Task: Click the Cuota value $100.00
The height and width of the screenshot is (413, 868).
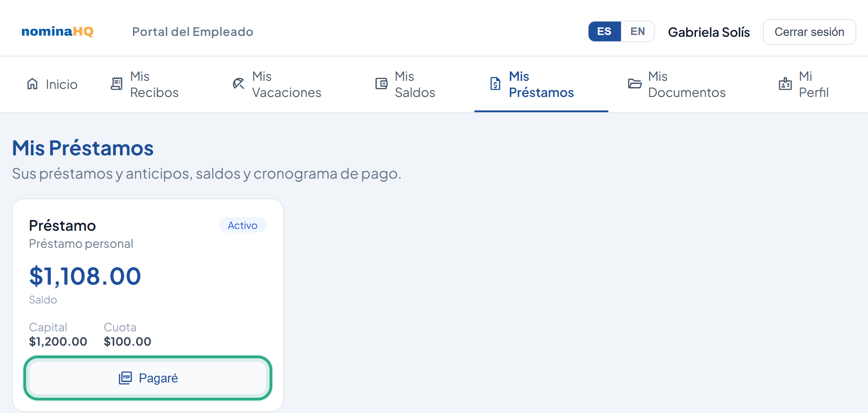Action: [128, 342]
